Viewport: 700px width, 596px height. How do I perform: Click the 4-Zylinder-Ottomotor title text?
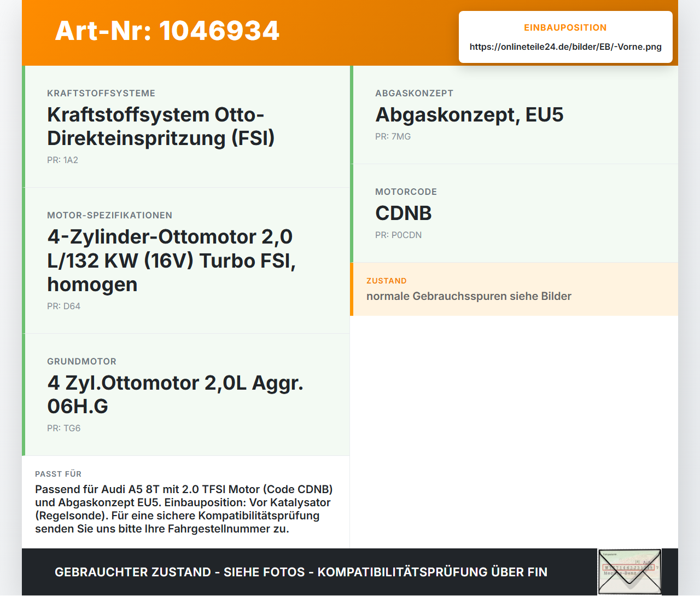(x=171, y=261)
